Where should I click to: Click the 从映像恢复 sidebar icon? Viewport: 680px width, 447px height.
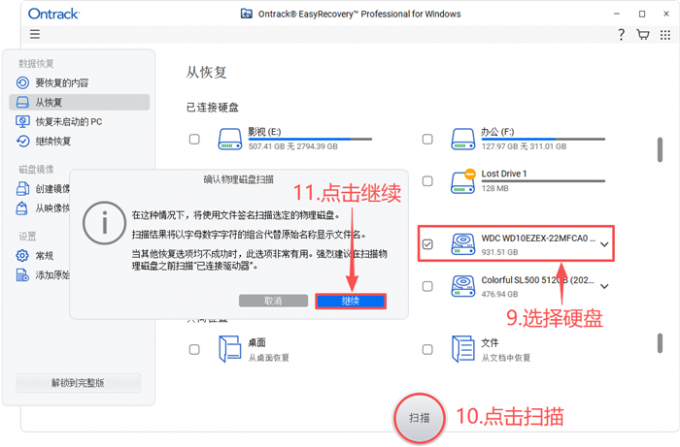(x=22, y=209)
